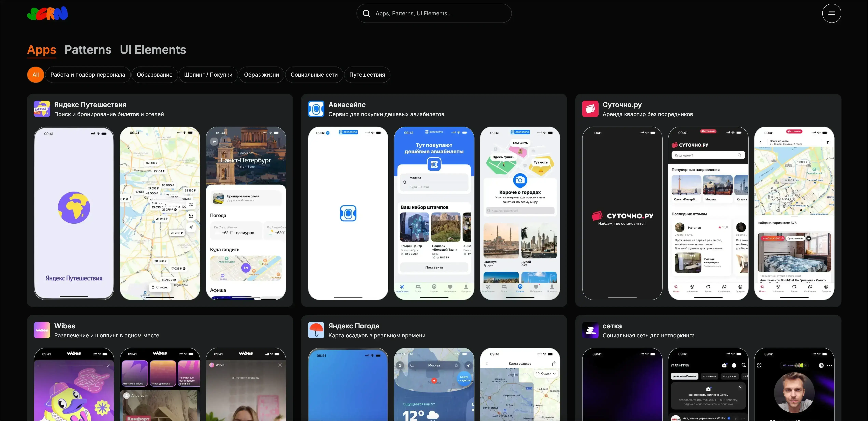Filter by Социальные сети category
868x421 pixels.
pos(314,75)
